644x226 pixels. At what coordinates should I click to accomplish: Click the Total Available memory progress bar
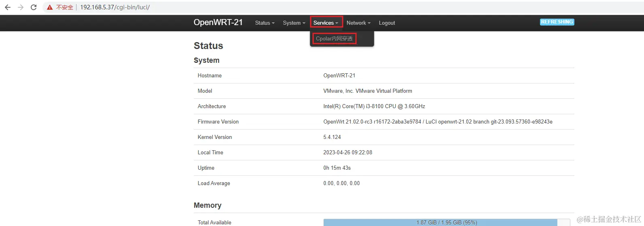pos(446,222)
